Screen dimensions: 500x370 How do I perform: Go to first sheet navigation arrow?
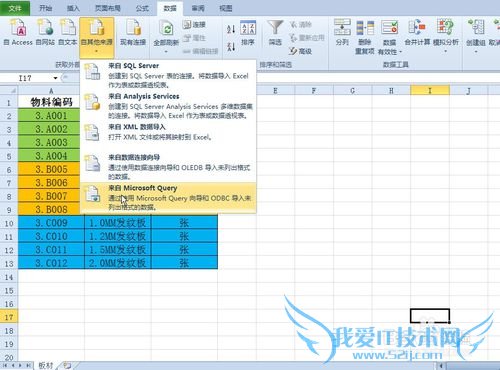click(x=6, y=365)
